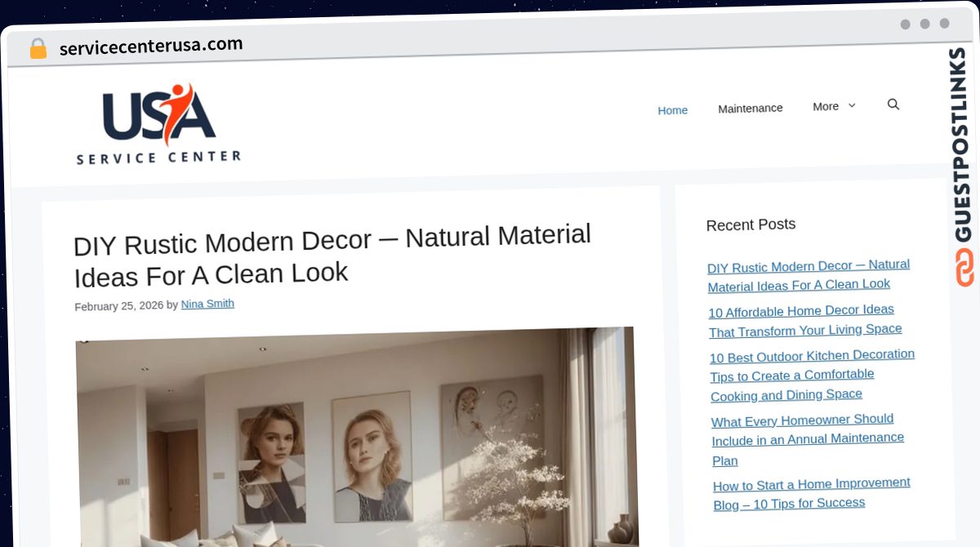Go to the Home menu item
The height and width of the screenshot is (547, 980).
pyautogui.click(x=673, y=110)
